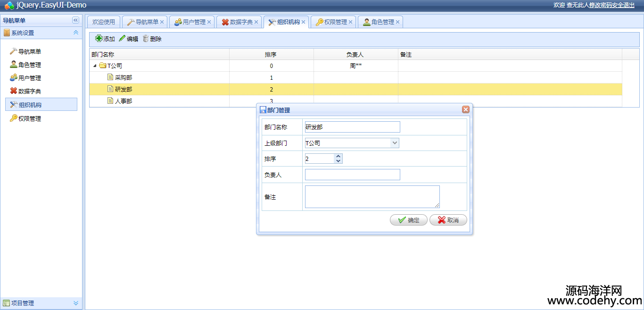Click the 确定 confirm button
The height and width of the screenshot is (310, 644).
408,220
